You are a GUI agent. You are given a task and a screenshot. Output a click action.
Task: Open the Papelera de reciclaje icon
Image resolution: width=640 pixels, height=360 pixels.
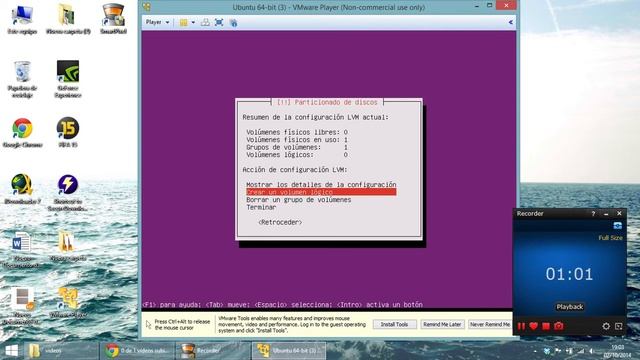[22, 79]
